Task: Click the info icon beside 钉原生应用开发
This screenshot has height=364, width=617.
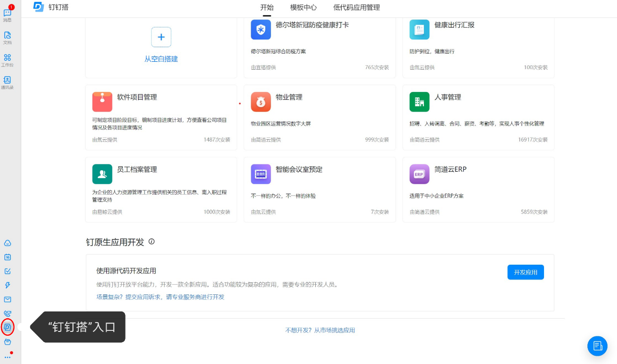Action: [151, 241]
